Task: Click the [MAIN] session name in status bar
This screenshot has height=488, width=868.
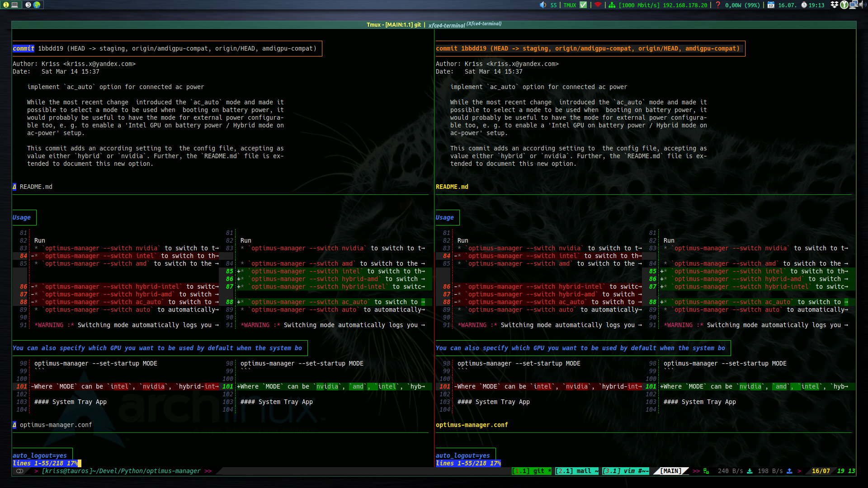Action: (x=671, y=471)
